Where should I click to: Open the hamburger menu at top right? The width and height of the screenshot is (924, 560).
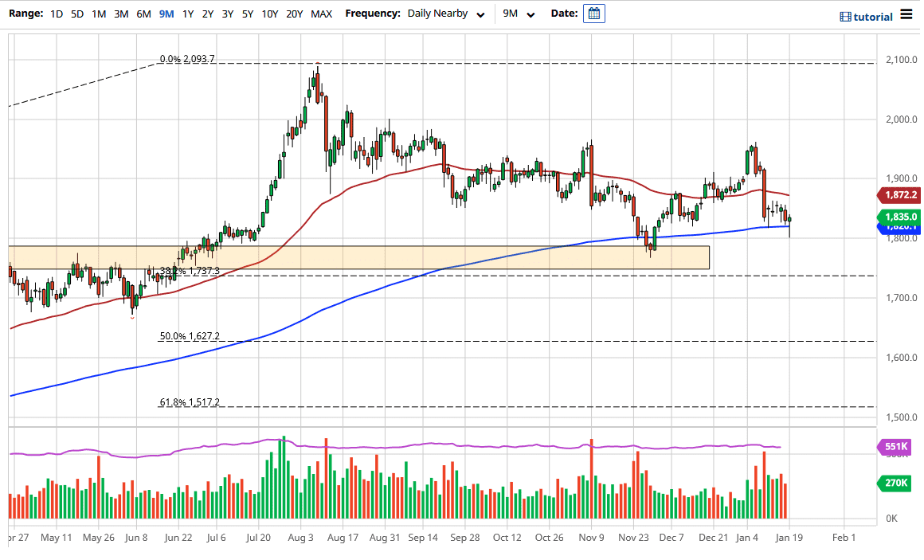click(906, 13)
